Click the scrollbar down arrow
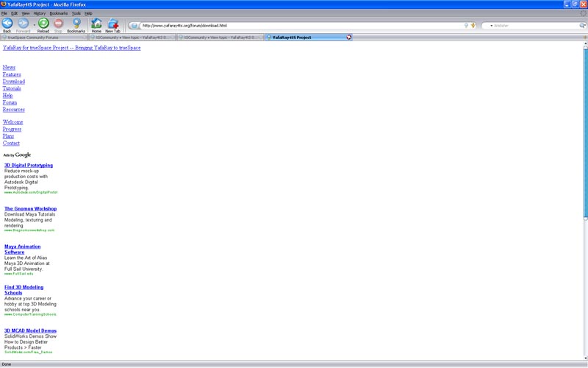588x368 pixels. (585, 358)
